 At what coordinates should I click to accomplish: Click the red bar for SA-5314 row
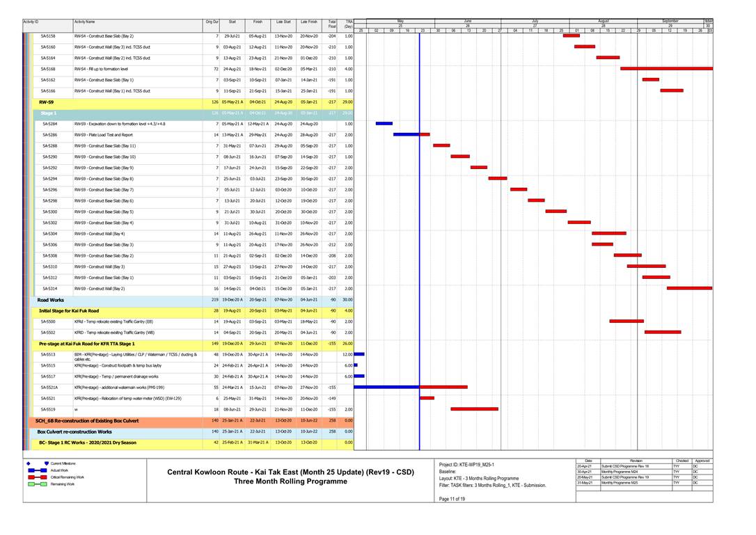(x=688, y=288)
